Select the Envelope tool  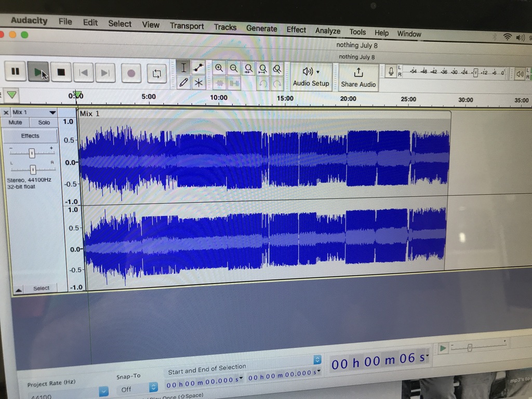(198, 68)
